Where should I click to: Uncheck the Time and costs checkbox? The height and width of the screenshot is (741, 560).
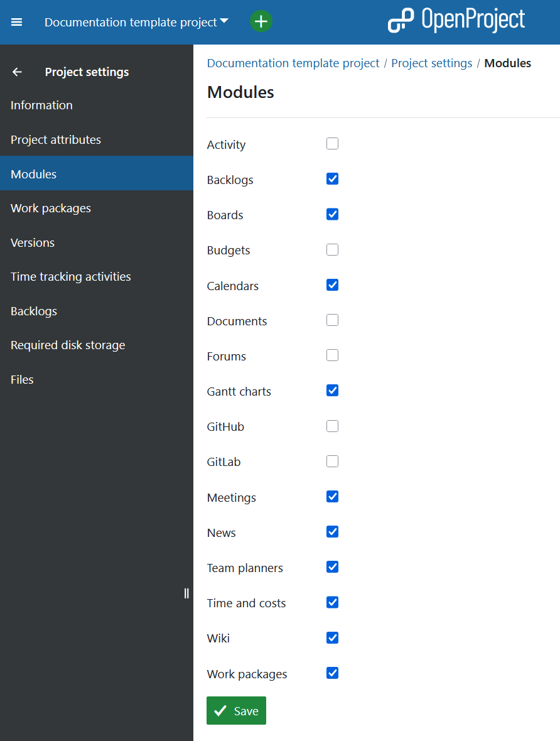(332, 603)
